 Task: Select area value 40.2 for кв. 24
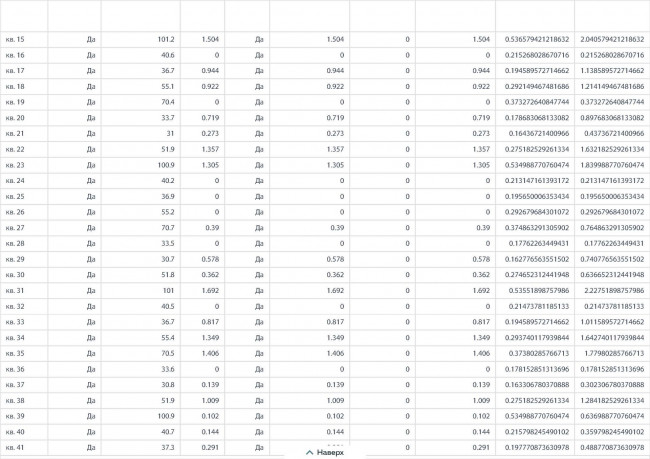[x=168, y=181]
